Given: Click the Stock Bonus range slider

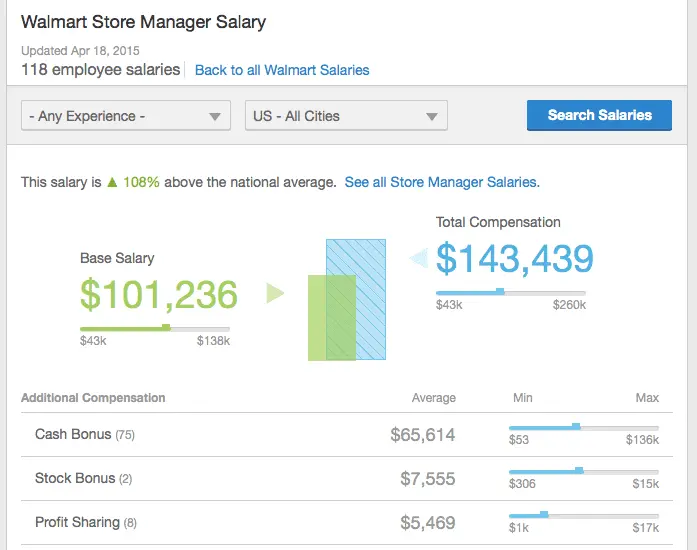Looking at the screenshot, I should [584, 471].
